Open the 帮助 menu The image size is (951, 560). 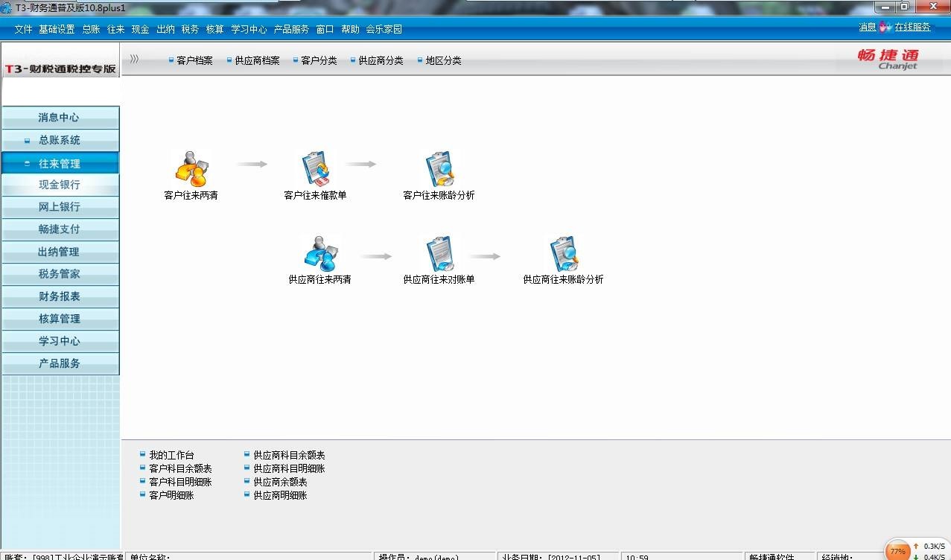click(x=350, y=29)
